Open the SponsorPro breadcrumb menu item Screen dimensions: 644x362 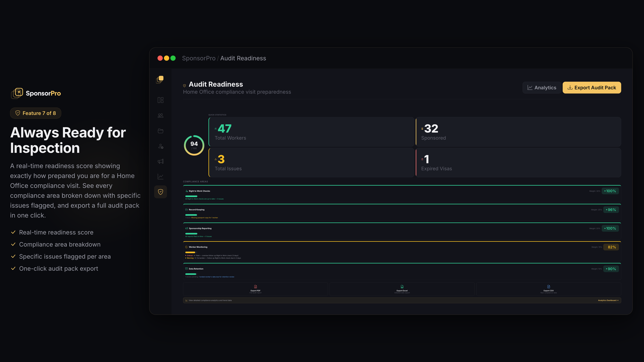pos(199,58)
